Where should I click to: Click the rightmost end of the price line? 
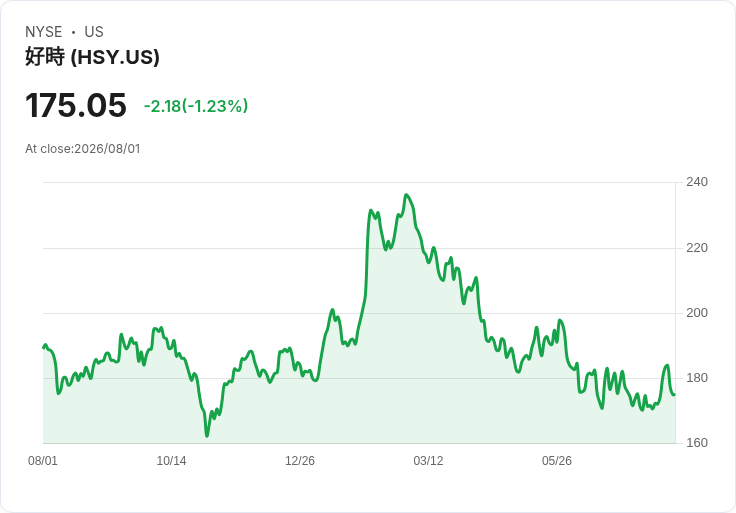coord(675,394)
